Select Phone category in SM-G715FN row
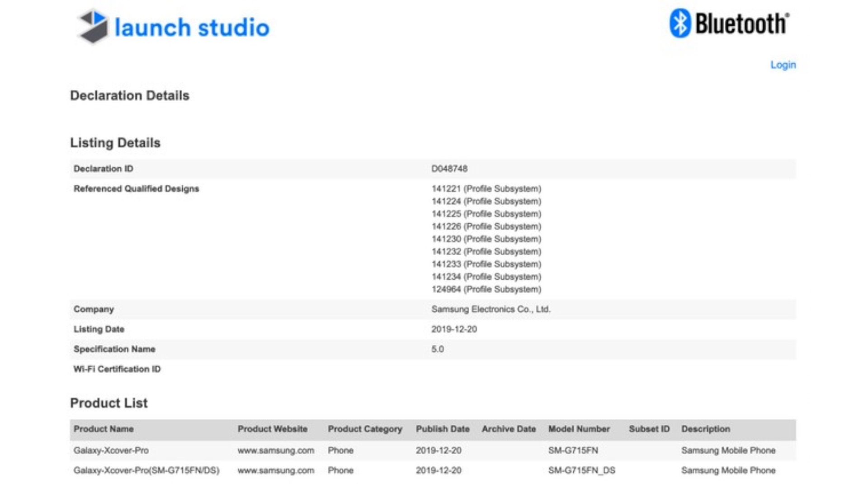Viewport: 868px width, 488px height. pos(340,450)
